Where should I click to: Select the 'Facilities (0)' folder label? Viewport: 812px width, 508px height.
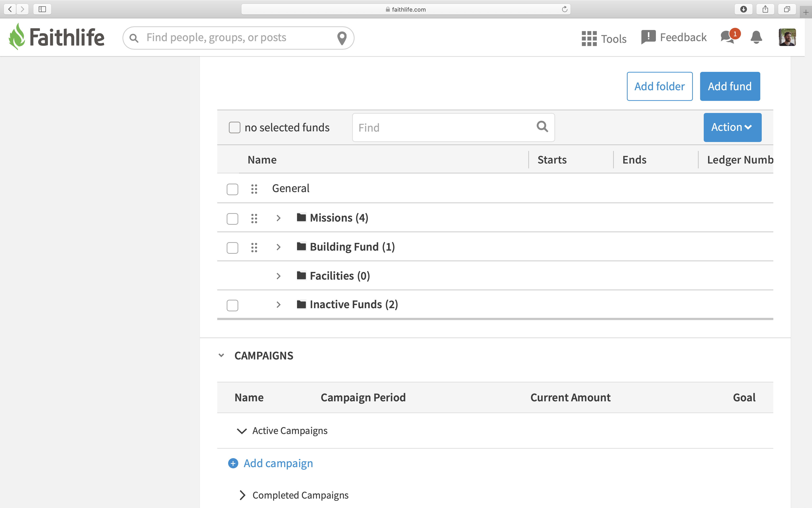(340, 276)
